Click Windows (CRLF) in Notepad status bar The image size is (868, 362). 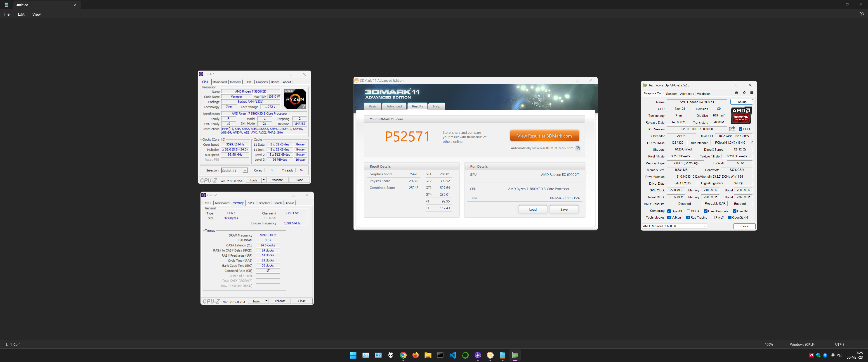(802, 344)
